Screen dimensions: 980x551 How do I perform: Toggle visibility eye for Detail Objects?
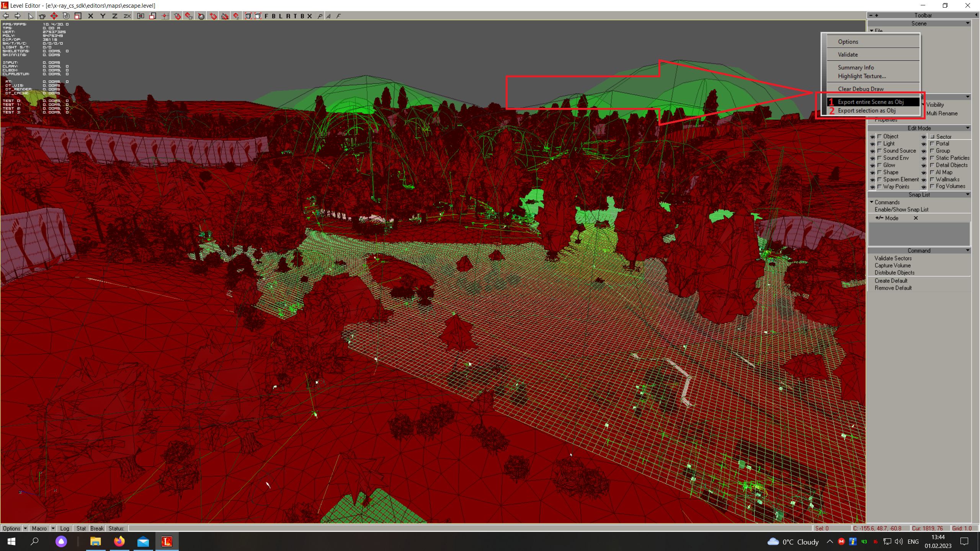pos(924,165)
